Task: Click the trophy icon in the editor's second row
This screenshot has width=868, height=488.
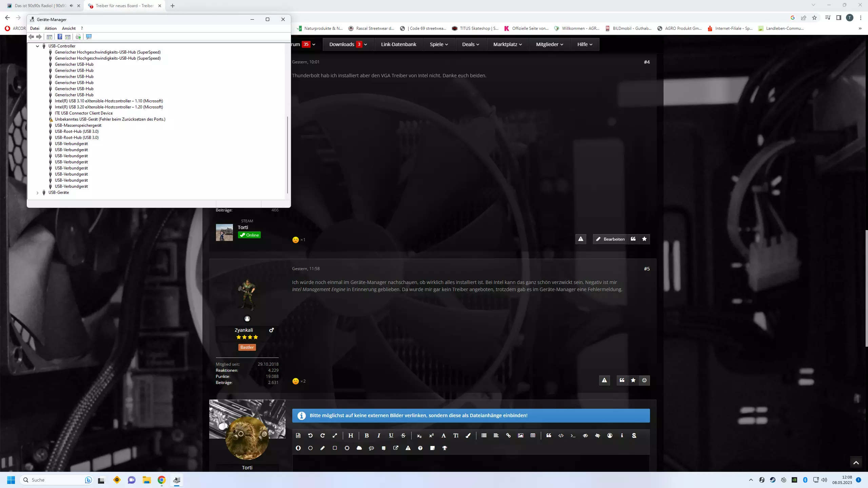Action: point(445,448)
